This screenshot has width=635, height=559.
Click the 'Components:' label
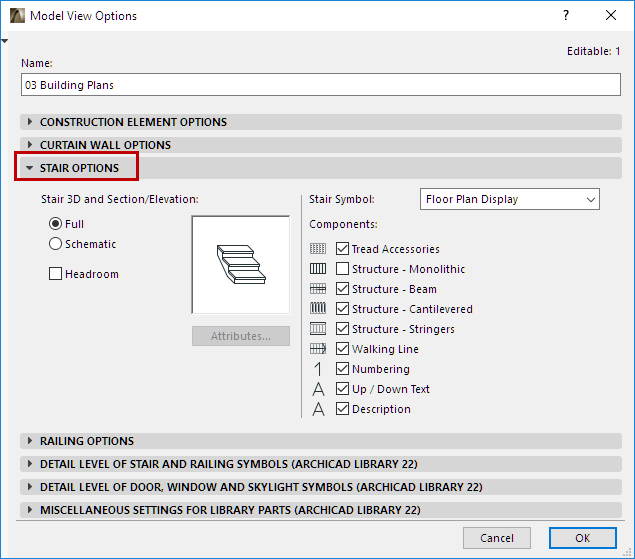pos(343,224)
